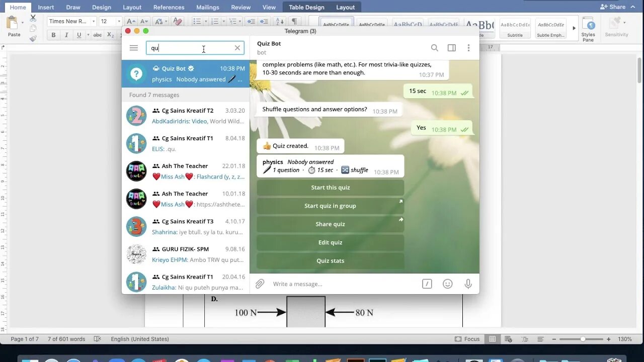The height and width of the screenshot is (362, 644).
Task: Select Ash The Teacher result dated 22.01.18
Action: 186,171
